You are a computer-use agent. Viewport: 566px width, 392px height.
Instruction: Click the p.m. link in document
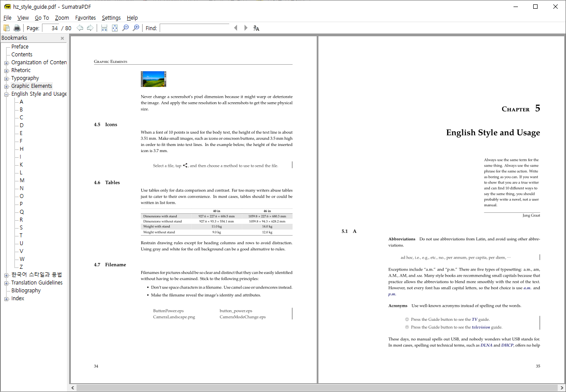392,294
